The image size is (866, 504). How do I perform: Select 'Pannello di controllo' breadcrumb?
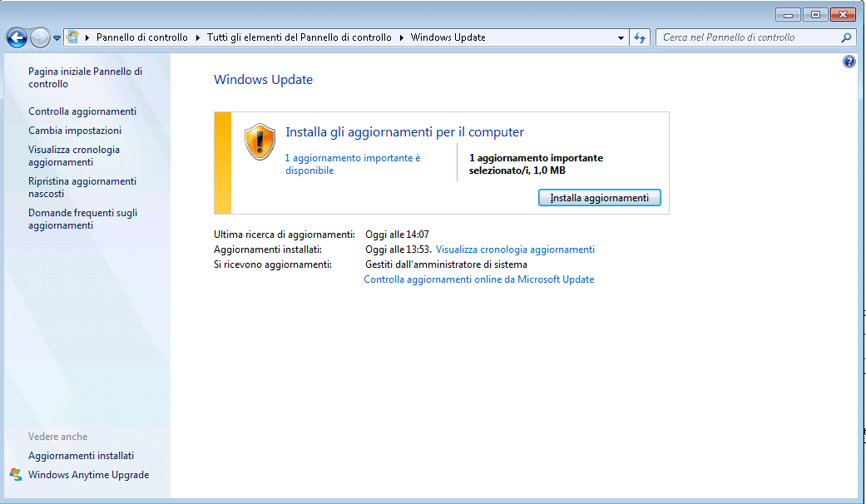[x=142, y=37]
